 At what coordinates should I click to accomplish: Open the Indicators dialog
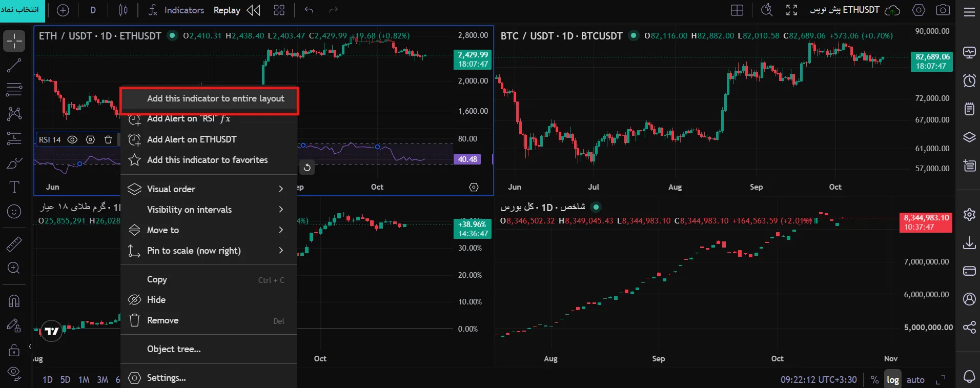tap(176, 10)
